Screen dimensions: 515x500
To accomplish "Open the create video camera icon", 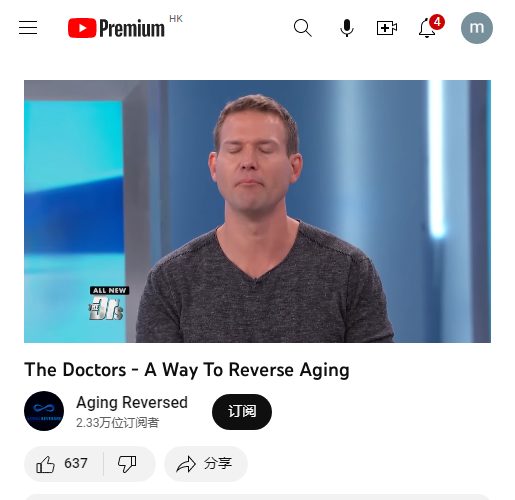I will pos(387,28).
